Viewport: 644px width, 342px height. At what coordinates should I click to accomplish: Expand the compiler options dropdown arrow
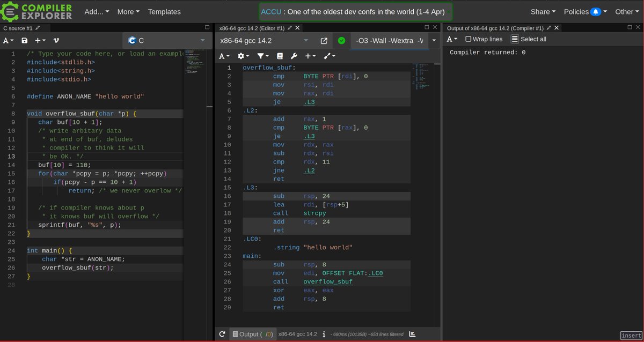pyautogui.click(x=434, y=41)
